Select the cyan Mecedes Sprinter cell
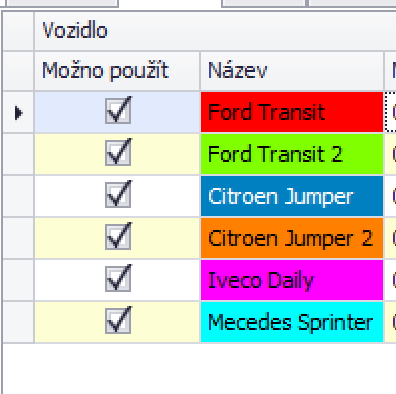The width and height of the screenshot is (396, 394). (292, 322)
